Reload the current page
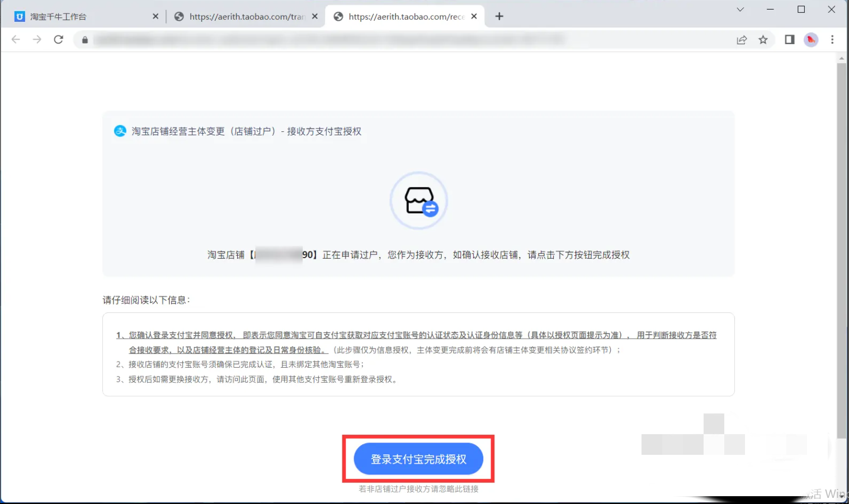The image size is (849, 504). click(x=58, y=39)
